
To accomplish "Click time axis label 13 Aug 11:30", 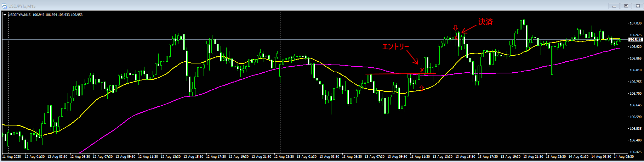I will [x=420, y=157].
